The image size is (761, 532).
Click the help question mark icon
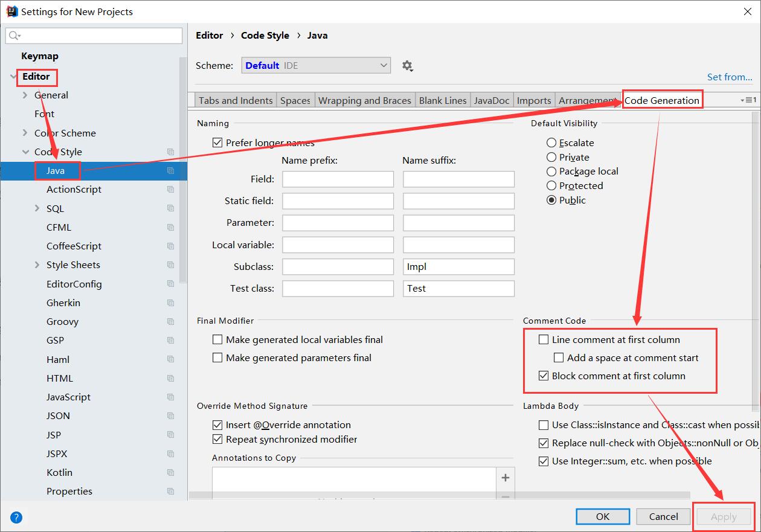[16, 517]
